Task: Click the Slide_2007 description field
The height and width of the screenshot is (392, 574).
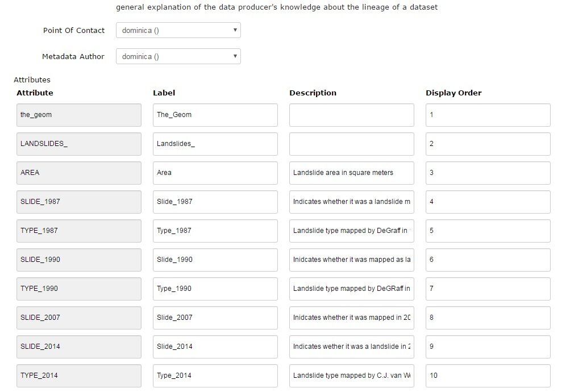Action: point(351,318)
